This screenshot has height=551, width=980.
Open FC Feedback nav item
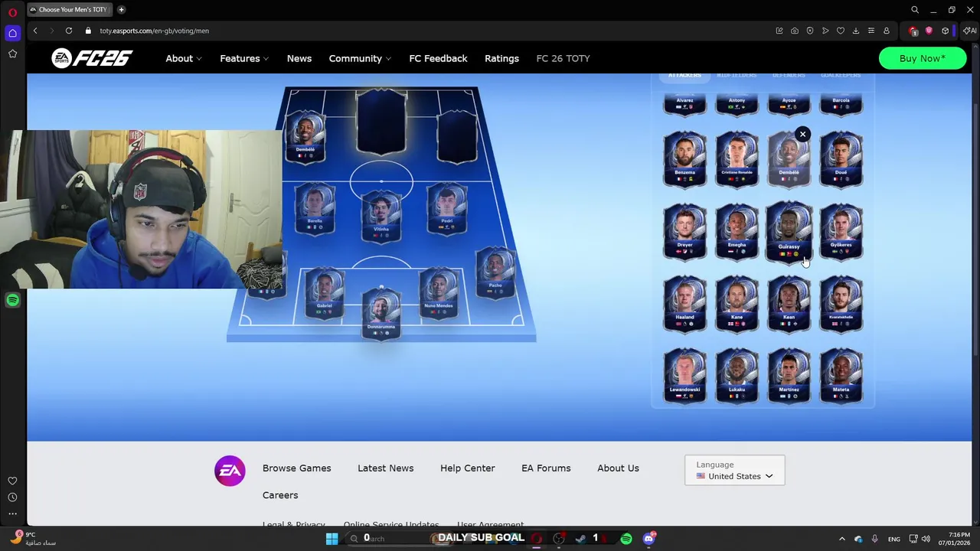pos(438,58)
